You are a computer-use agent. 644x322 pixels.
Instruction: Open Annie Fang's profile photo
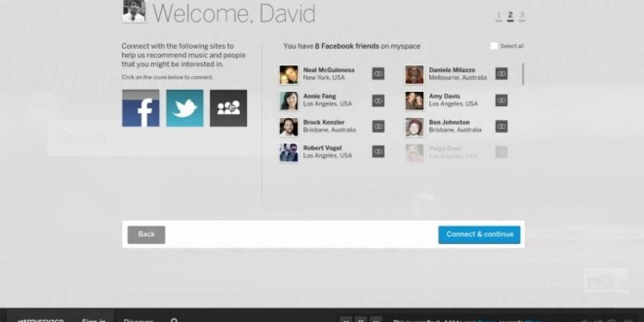pyautogui.click(x=289, y=100)
